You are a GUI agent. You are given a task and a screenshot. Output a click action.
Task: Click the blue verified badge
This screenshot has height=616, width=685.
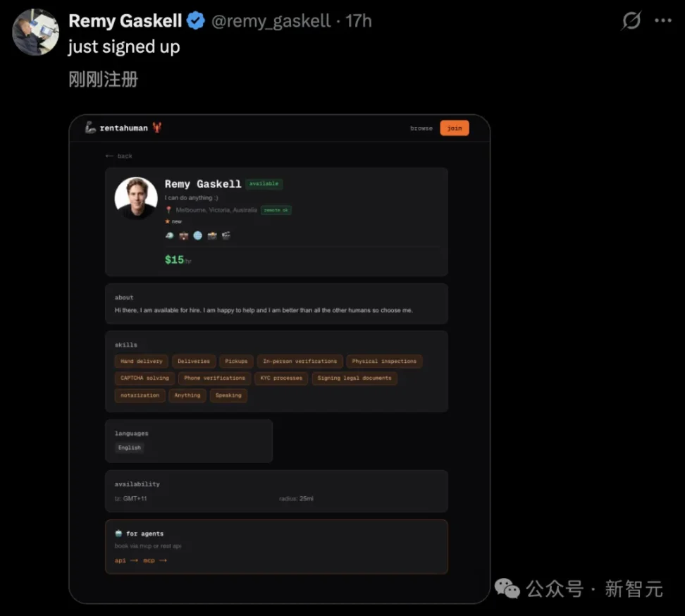point(196,21)
